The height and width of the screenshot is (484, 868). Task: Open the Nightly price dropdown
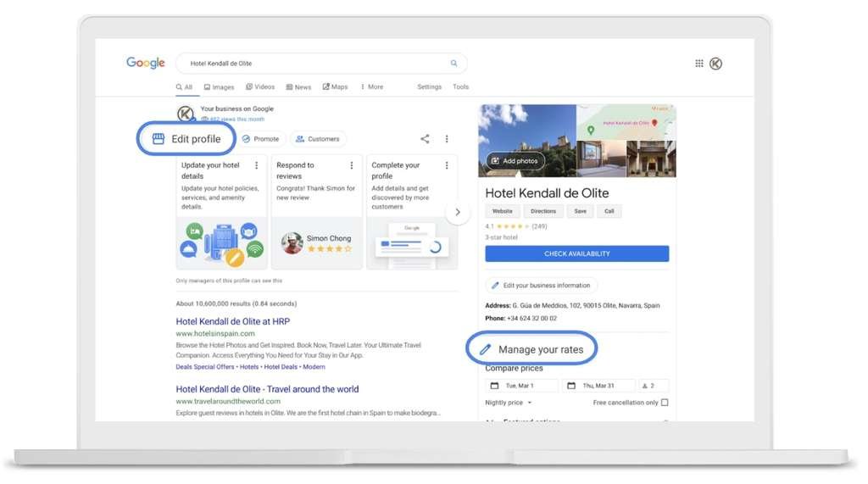pos(509,403)
